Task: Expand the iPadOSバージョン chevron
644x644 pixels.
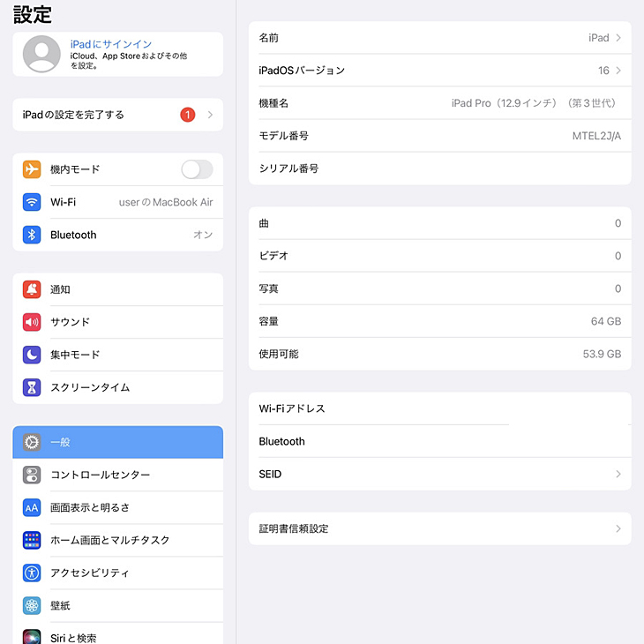Action: [618, 71]
